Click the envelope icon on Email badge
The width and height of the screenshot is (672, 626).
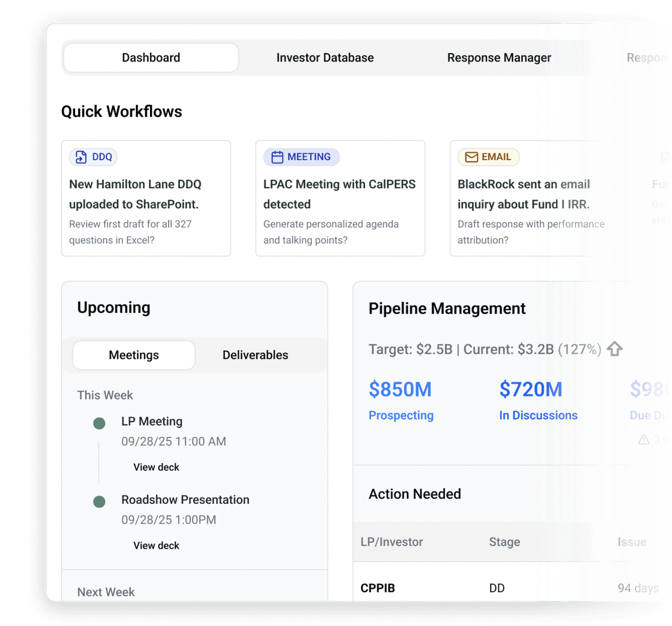(x=472, y=157)
